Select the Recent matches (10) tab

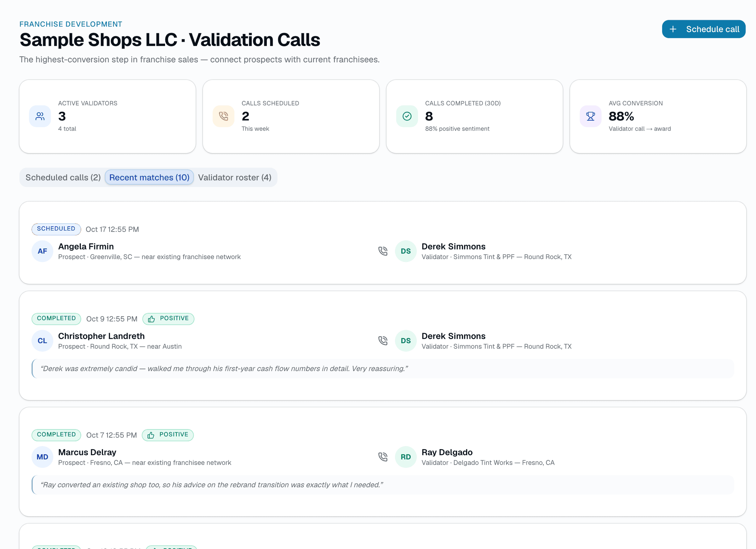click(x=149, y=177)
